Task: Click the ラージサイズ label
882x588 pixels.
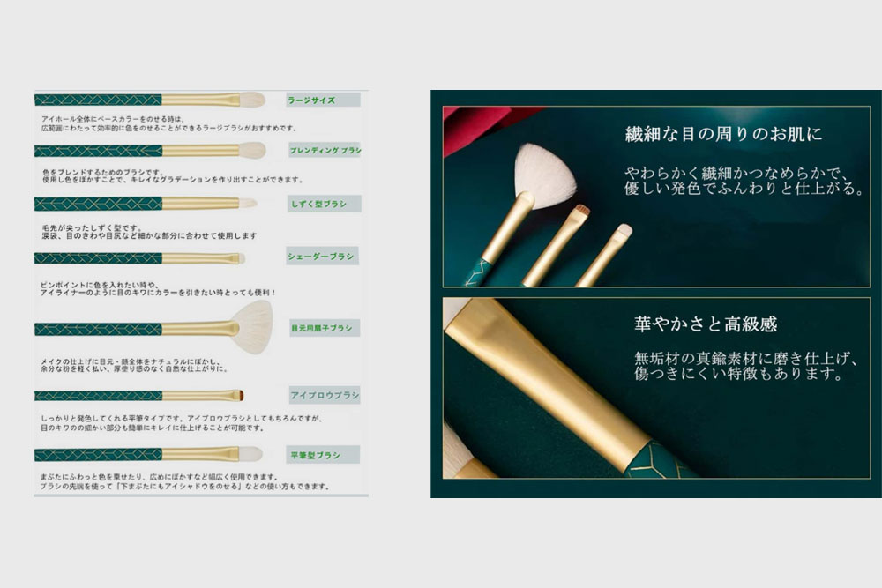Action: (313, 100)
